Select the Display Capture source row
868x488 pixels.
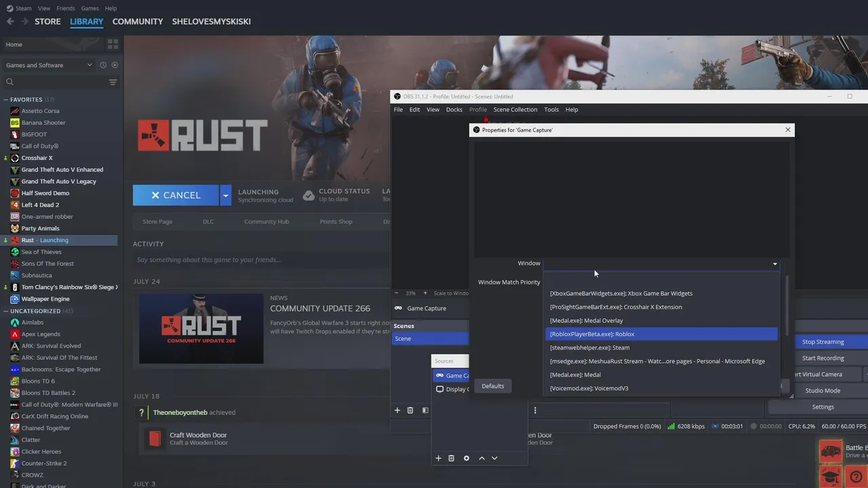click(x=451, y=390)
